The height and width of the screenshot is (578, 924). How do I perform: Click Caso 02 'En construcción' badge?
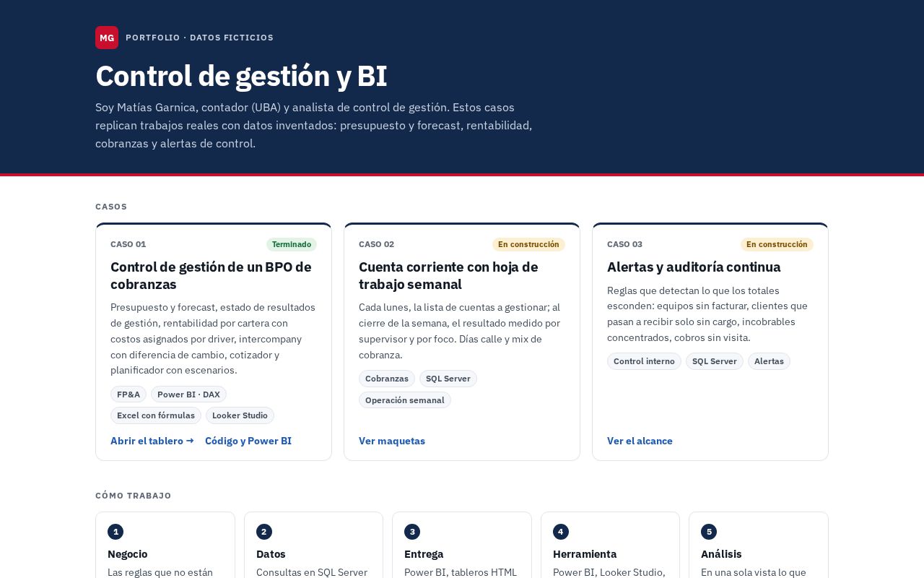[x=528, y=244]
